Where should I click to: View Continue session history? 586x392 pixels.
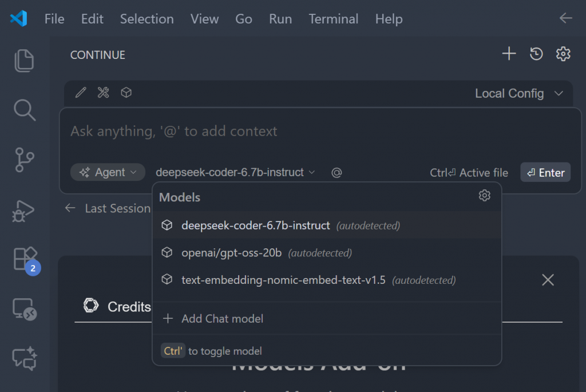pos(536,54)
